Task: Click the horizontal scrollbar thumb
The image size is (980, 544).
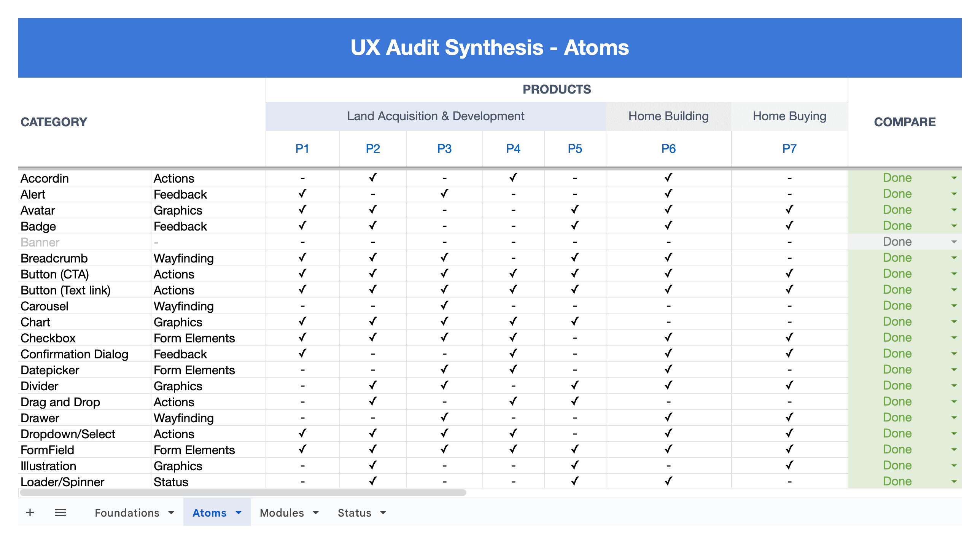Action: point(243,493)
